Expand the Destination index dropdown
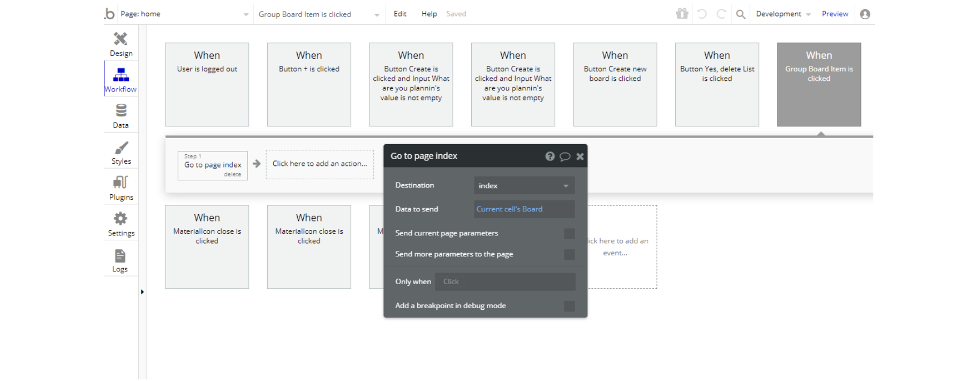The image size is (980, 381). (524, 186)
